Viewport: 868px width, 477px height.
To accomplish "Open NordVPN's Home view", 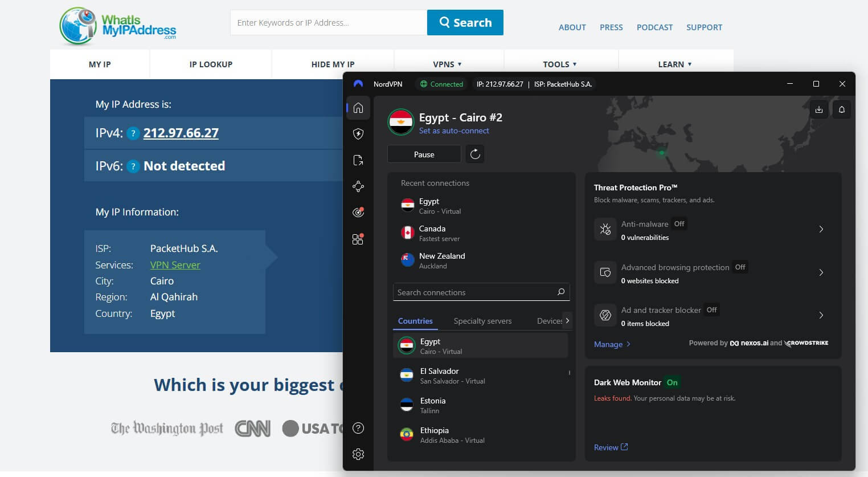I will [358, 108].
